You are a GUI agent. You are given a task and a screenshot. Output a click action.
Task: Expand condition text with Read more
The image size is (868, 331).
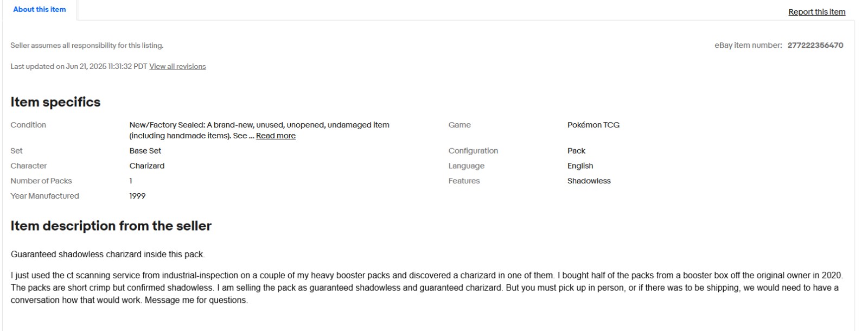click(276, 136)
